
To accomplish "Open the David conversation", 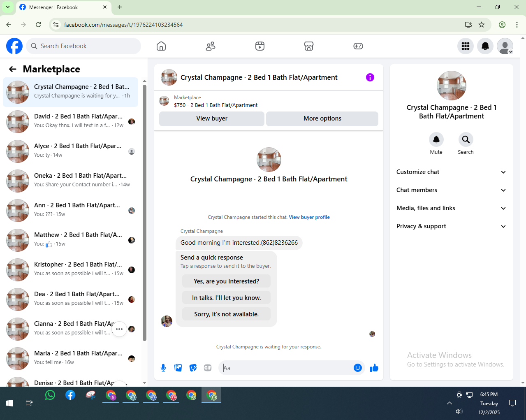I will point(71,122).
